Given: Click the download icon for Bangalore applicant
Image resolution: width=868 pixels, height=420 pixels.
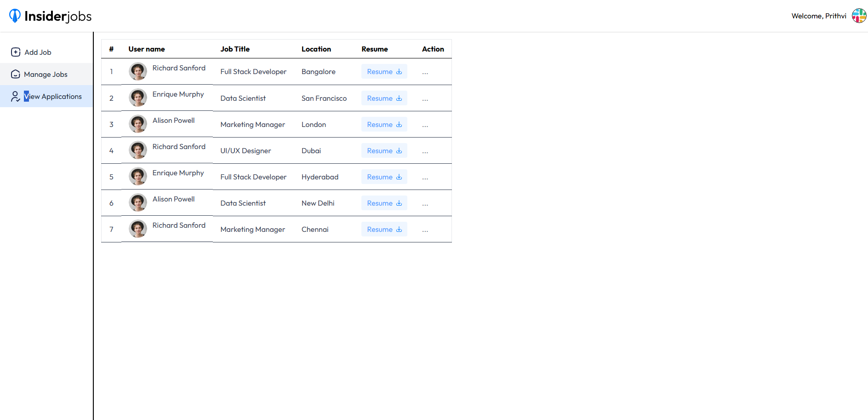Looking at the screenshot, I should [x=399, y=72].
